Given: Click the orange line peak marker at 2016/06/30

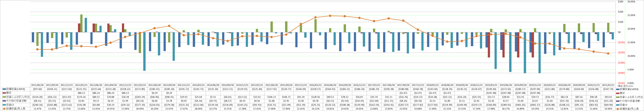Looking at the screenshot, I should pyautogui.click(x=330, y=16).
